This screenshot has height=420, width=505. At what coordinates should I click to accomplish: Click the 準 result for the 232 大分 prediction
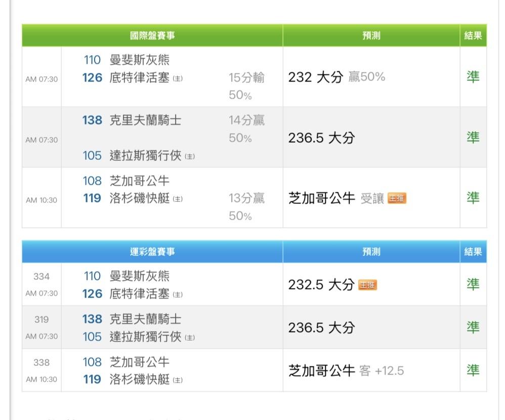click(x=473, y=77)
